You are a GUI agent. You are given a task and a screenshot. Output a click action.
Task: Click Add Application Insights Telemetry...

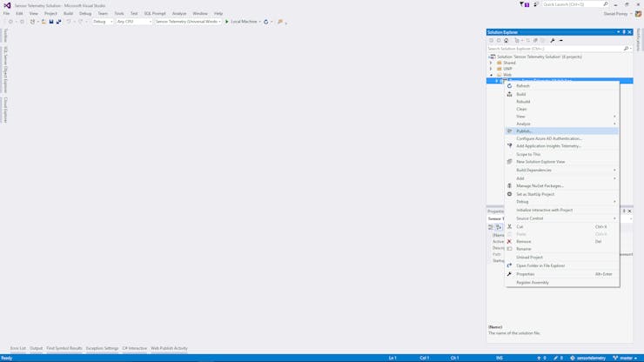(548, 146)
